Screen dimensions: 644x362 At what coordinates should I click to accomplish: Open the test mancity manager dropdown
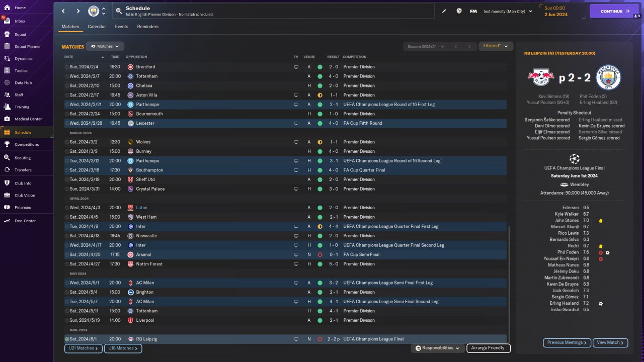[508, 11]
